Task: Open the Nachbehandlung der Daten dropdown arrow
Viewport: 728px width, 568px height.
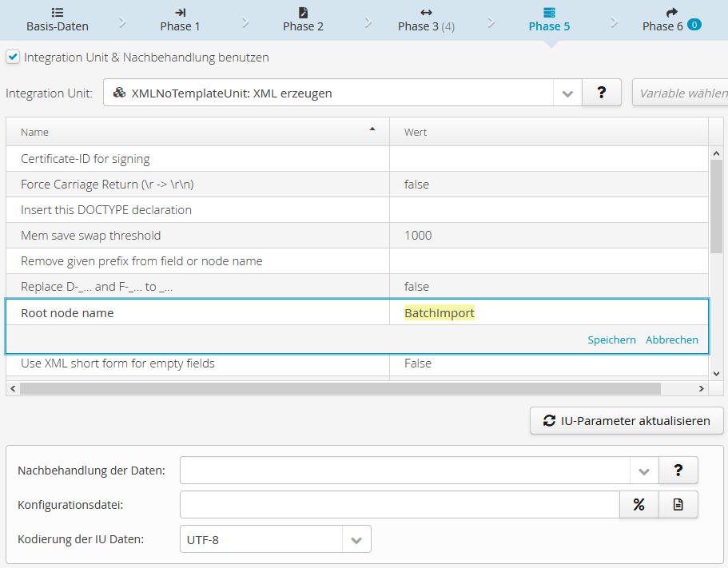Action: tap(644, 471)
